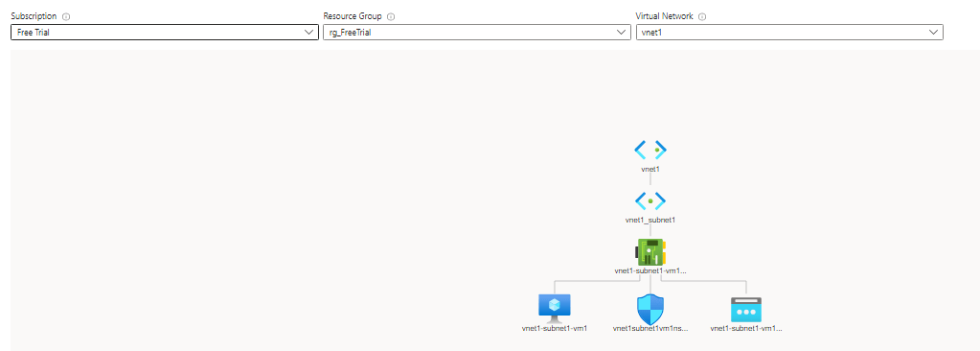Click the truncated label under public IP icon
Screen dimensions: 980x351
[746, 328]
